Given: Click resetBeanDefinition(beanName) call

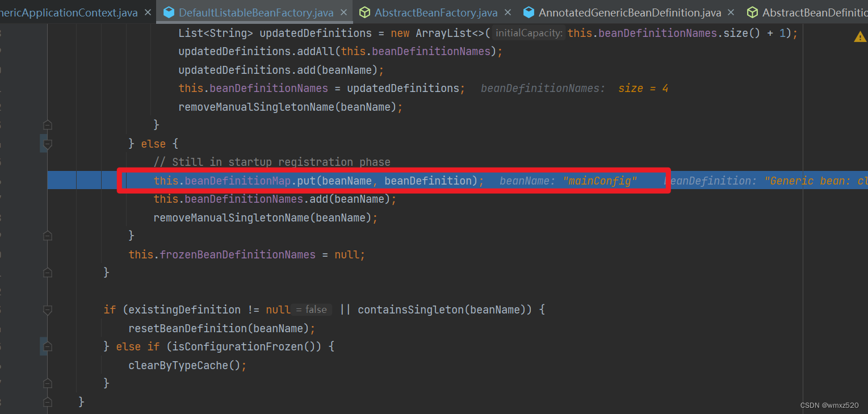Looking at the screenshot, I should pos(221,328).
